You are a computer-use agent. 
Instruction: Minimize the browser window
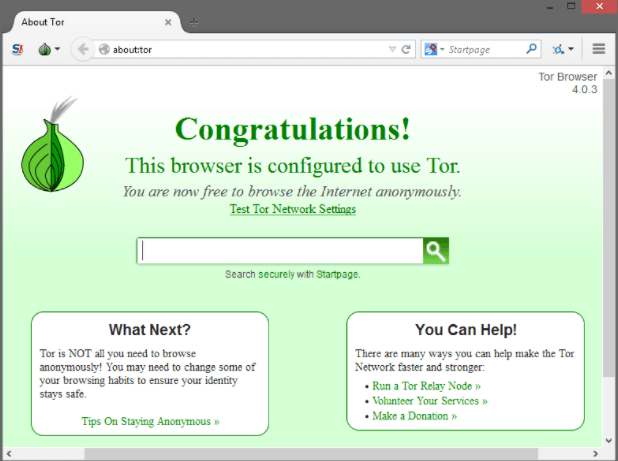point(550,7)
